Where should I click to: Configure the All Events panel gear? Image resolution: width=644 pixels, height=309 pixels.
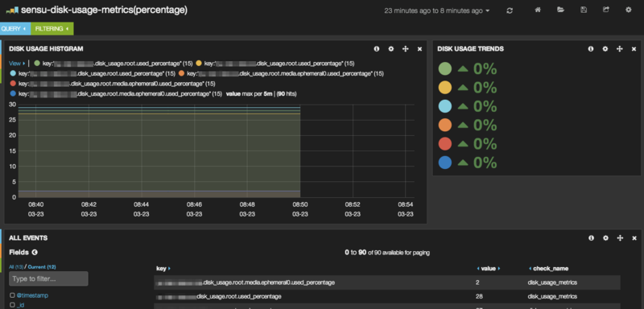(x=605, y=237)
